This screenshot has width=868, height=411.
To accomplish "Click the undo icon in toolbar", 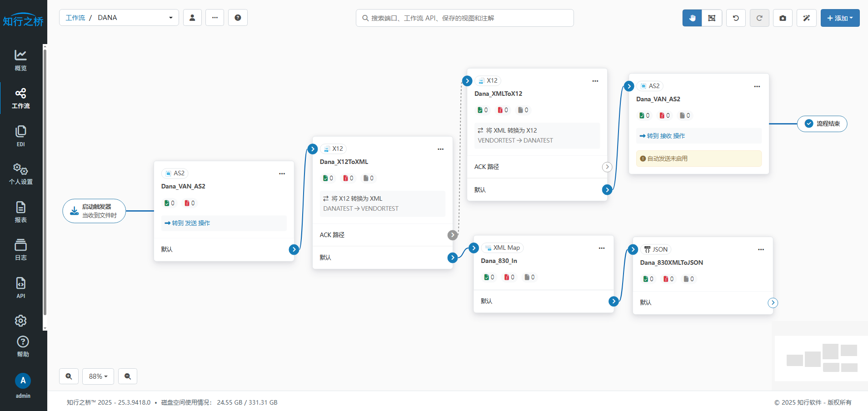I will point(736,18).
